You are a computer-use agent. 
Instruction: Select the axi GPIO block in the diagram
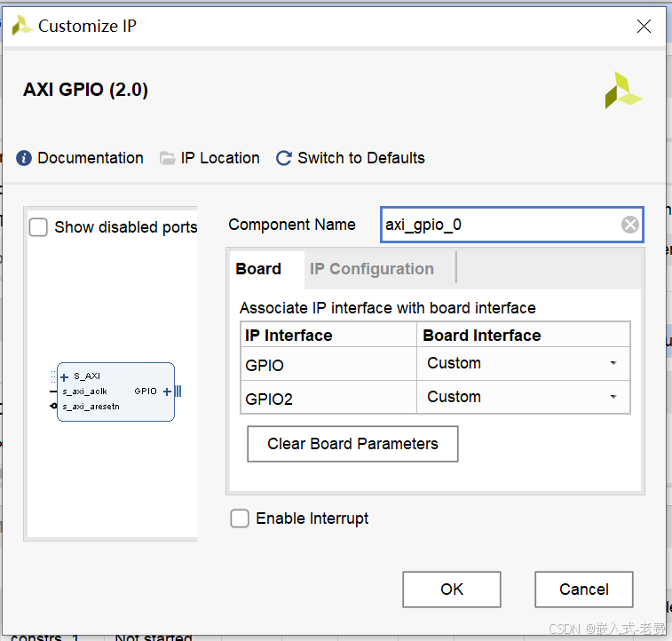(x=115, y=392)
